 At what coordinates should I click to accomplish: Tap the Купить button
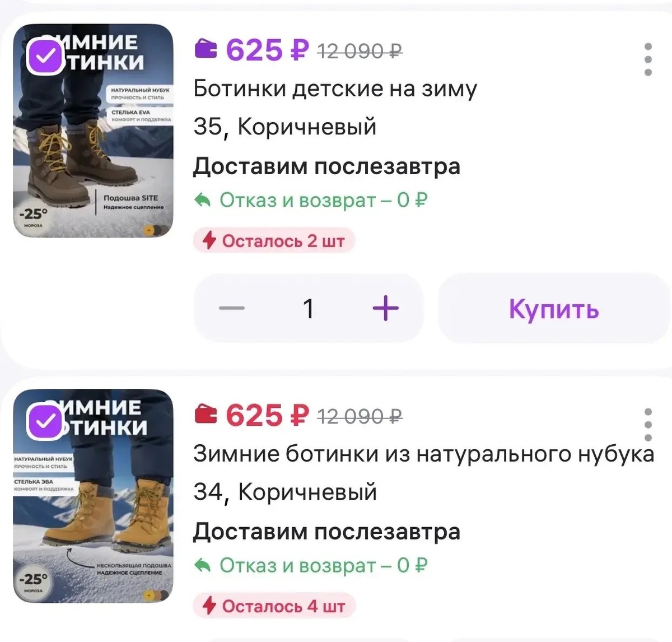pyautogui.click(x=554, y=308)
